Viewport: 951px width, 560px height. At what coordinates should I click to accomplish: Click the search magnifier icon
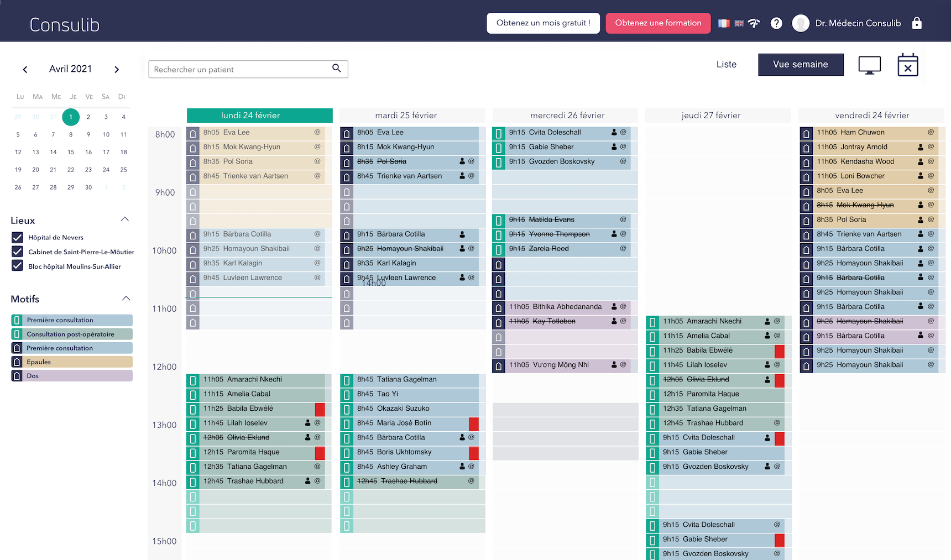pos(336,68)
